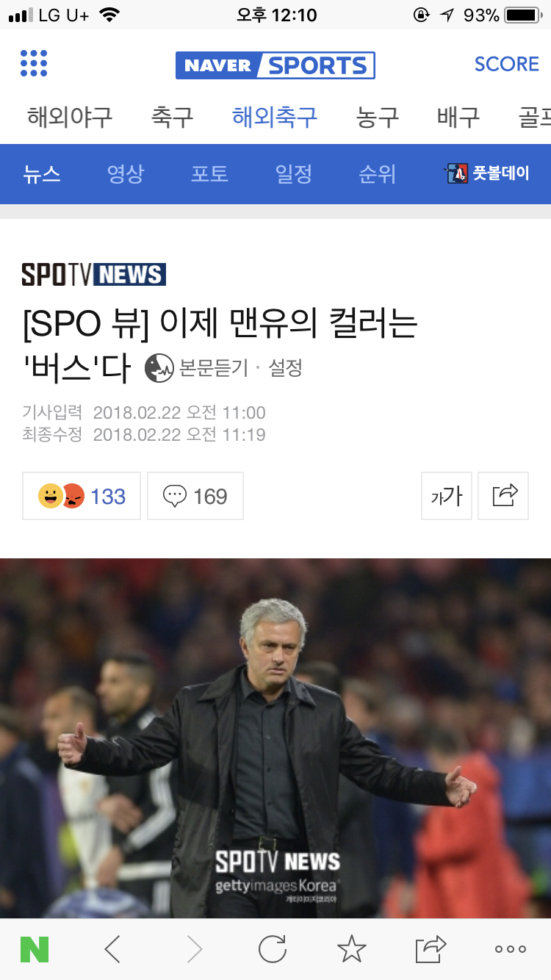Open the 영상 sub-tab

(x=126, y=174)
